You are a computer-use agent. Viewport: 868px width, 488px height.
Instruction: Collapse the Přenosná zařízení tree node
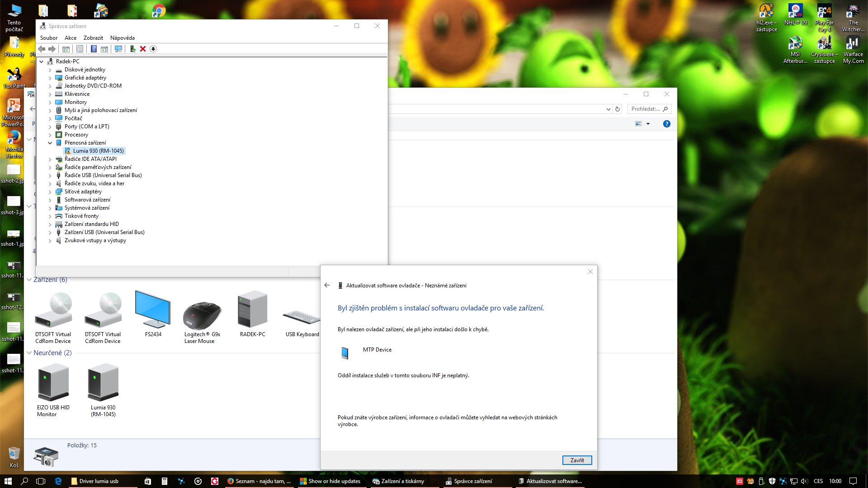(x=50, y=143)
